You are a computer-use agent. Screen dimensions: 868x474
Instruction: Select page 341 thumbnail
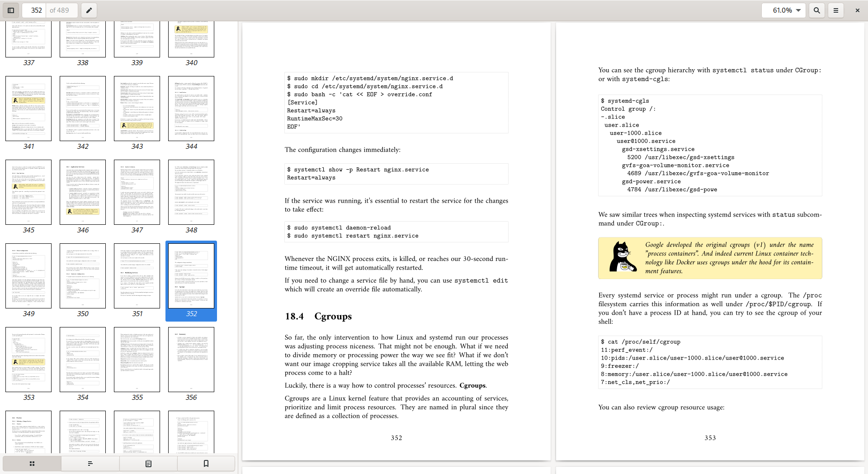(28, 109)
